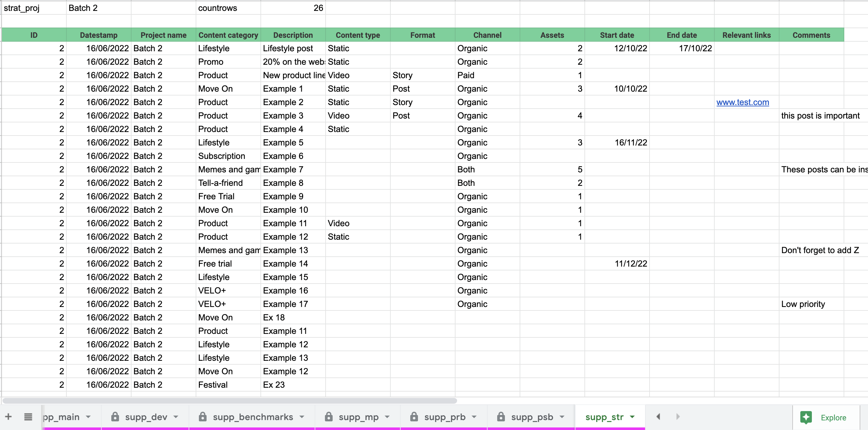
Task: Open dropdown arrow of supp_psb tab
Action: click(x=562, y=417)
